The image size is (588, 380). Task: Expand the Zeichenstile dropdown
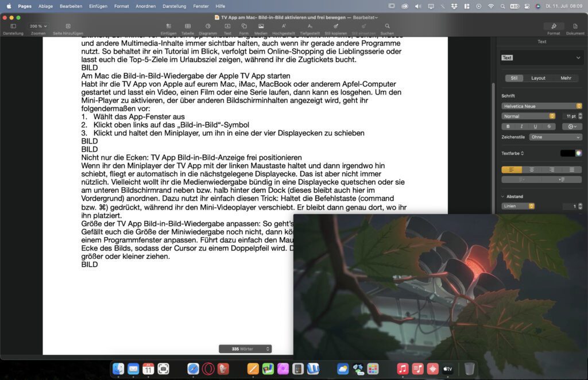555,137
